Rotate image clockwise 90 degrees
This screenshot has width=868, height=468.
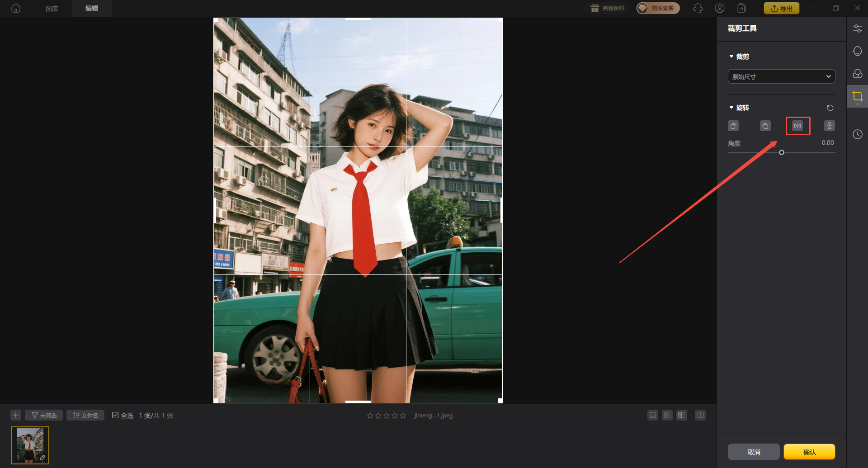pos(765,126)
